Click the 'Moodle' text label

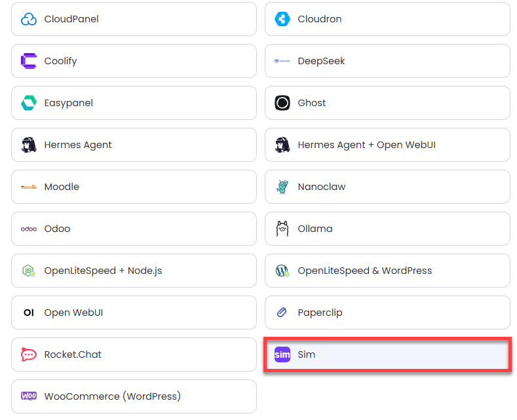coord(62,187)
